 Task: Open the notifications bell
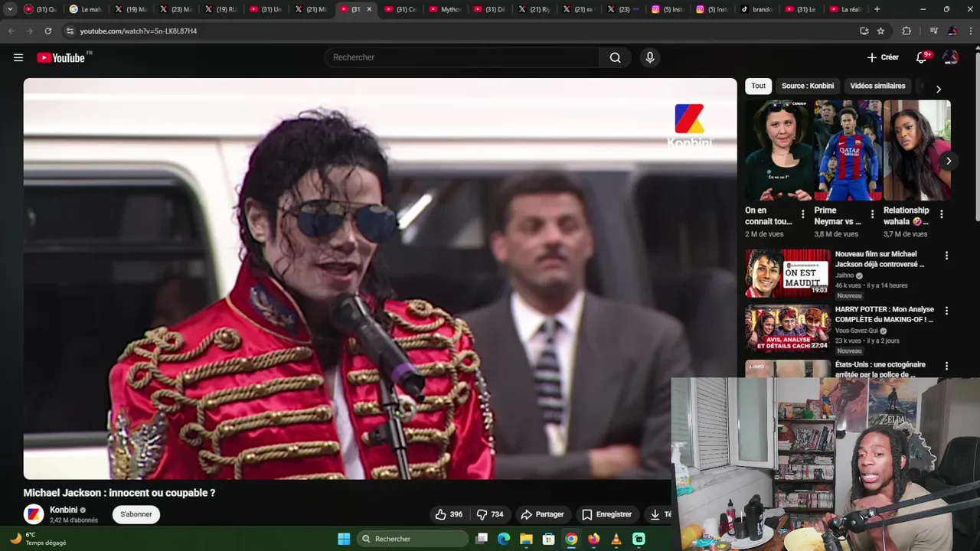(x=922, y=57)
